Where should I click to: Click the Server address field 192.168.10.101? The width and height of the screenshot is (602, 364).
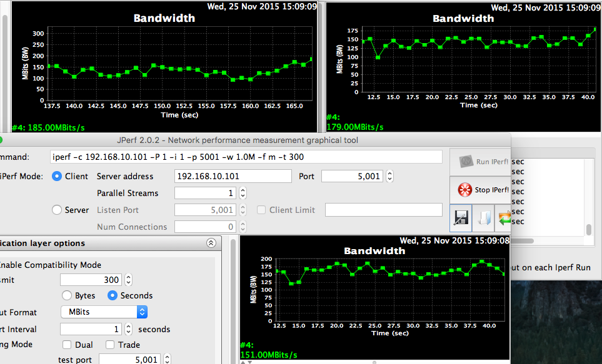point(233,176)
